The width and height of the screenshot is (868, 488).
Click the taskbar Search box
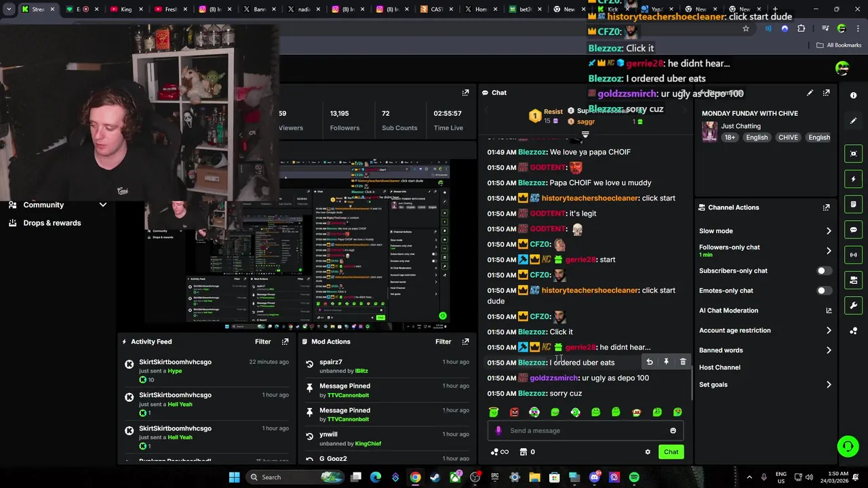coord(294,477)
